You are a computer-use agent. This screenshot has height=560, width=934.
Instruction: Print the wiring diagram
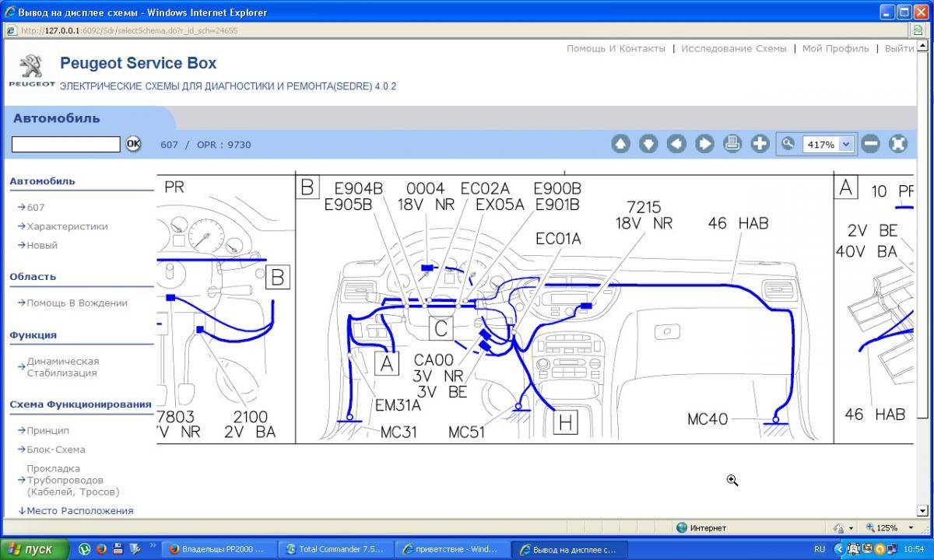tap(732, 144)
